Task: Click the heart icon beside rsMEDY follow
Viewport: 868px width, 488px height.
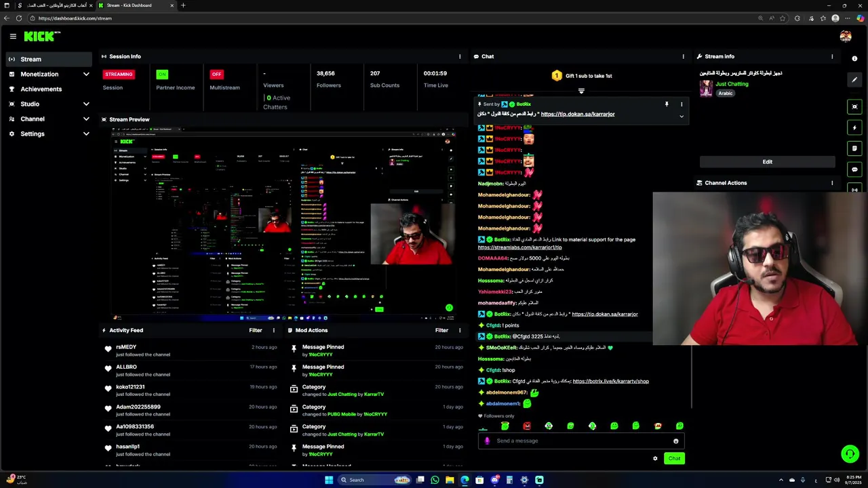Action: tap(108, 348)
